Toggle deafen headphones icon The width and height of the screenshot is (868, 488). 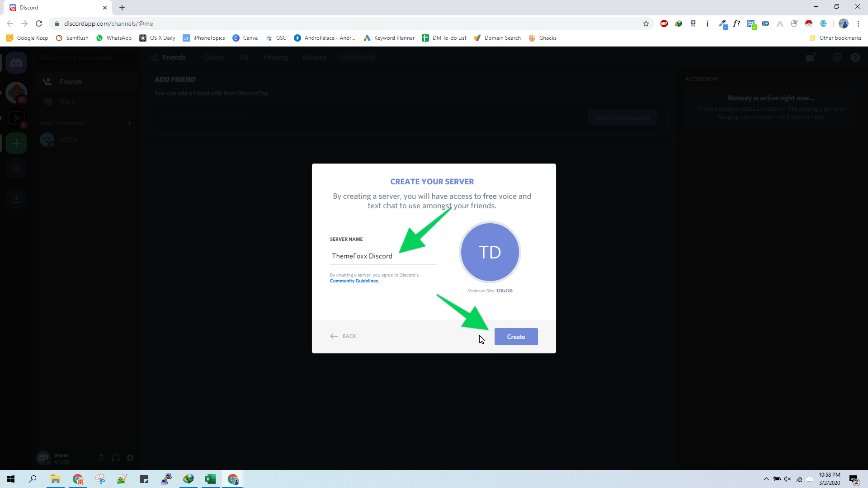pyautogui.click(x=116, y=458)
